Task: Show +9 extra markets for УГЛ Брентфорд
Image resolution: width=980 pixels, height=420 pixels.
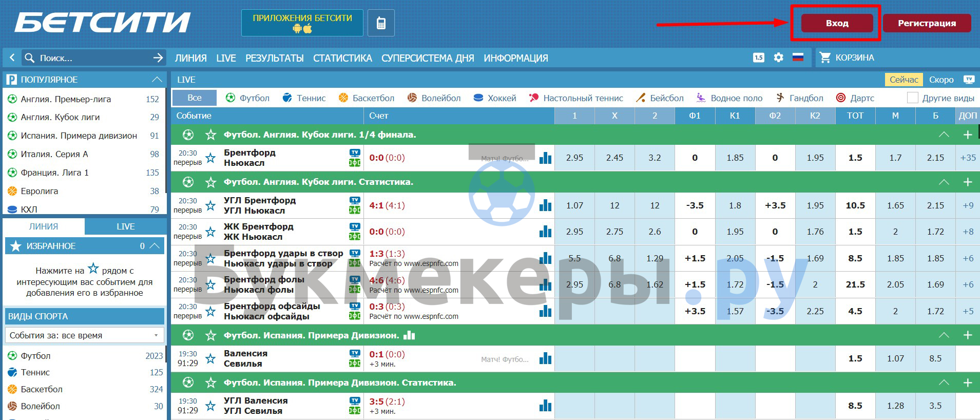Action: pos(968,205)
